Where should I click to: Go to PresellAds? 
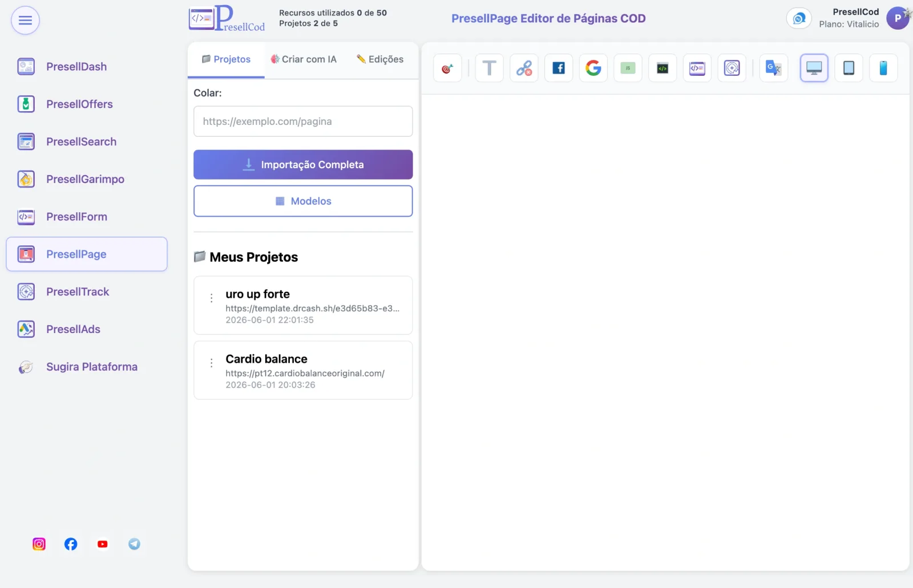(x=87, y=329)
